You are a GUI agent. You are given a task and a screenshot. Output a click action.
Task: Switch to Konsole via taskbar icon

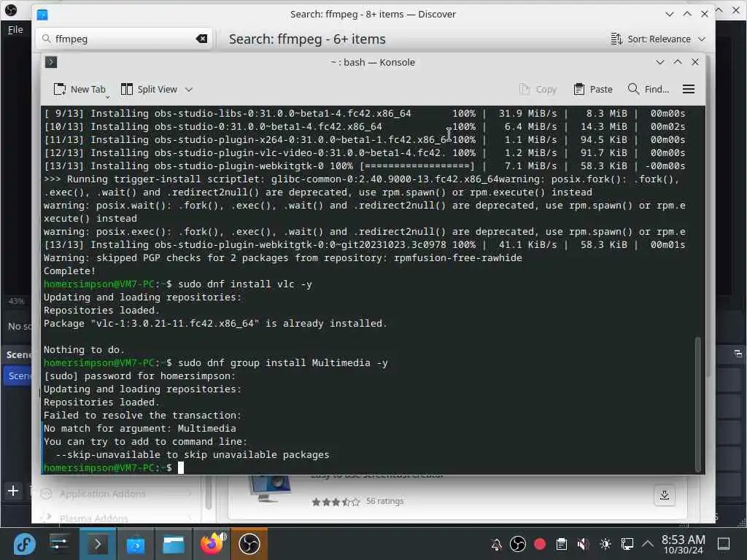coord(98,544)
